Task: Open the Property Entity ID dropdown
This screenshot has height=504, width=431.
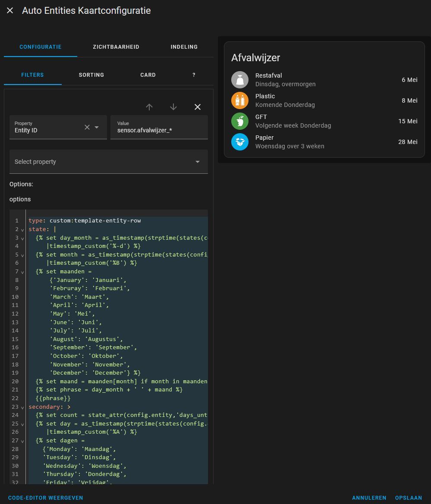Action: pos(97,127)
